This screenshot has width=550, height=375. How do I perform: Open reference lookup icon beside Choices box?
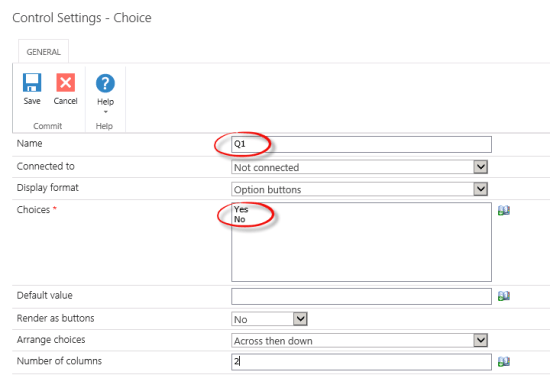click(504, 210)
